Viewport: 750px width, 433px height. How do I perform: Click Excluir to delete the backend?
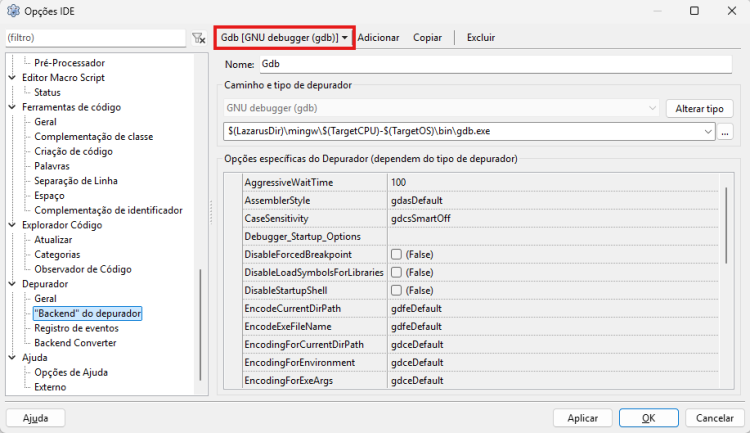[481, 37]
